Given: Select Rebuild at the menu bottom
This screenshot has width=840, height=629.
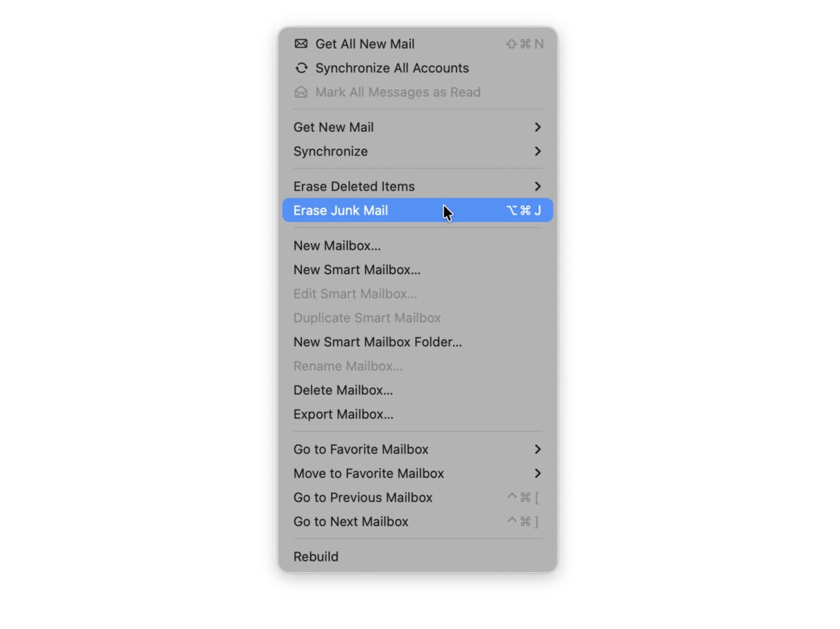Looking at the screenshot, I should coord(418,557).
